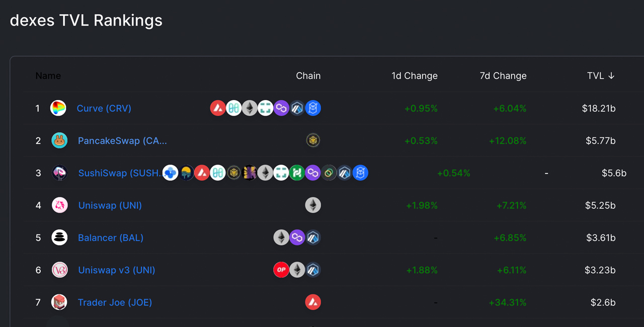Open the Trader Joe (JOE) link
Viewport: 644px width, 327px height.
[x=115, y=302]
